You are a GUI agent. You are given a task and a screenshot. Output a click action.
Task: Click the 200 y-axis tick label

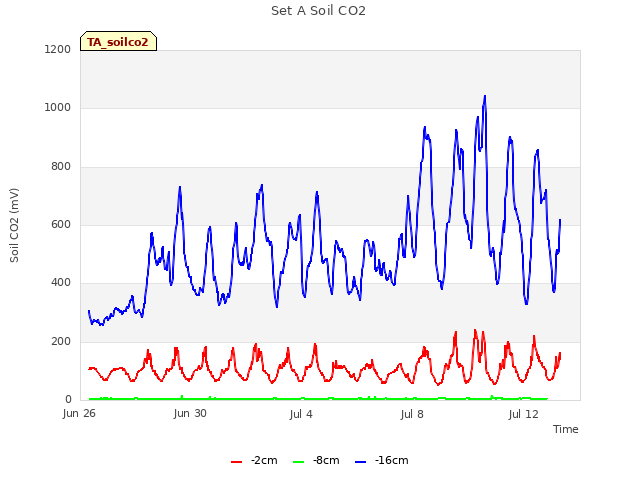(x=61, y=341)
